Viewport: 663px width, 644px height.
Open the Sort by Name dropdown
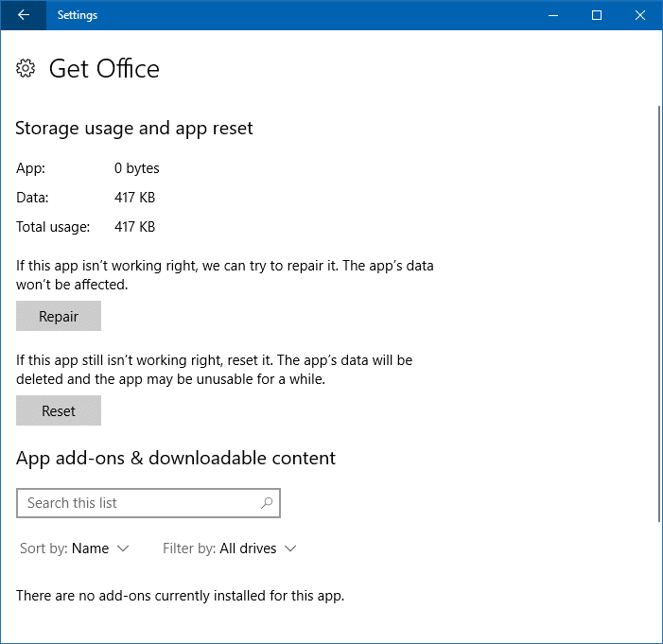(x=74, y=548)
